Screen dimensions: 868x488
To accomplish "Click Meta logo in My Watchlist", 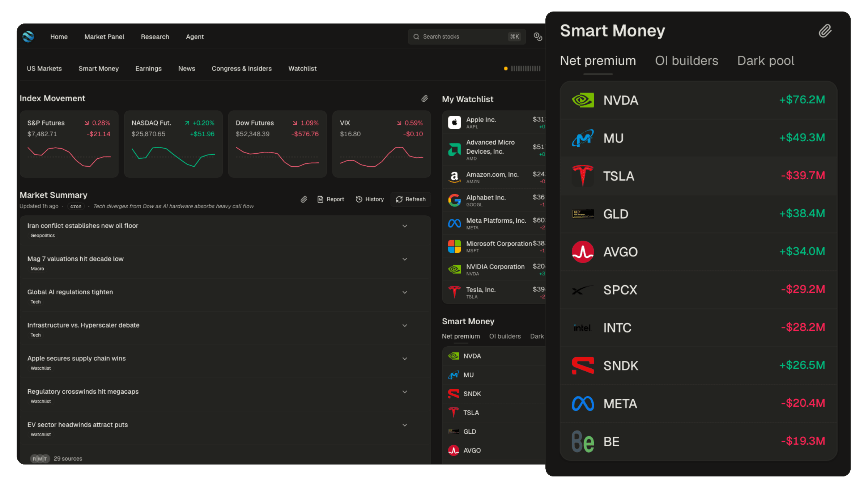I will (455, 223).
